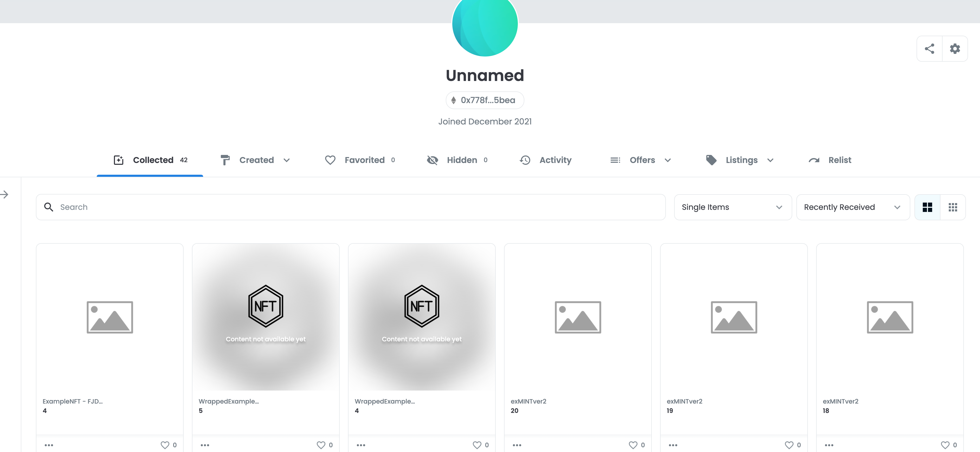Favorite WrappedExample item number 5
This screenshot has width=980, height=452.
coord(321,445)
